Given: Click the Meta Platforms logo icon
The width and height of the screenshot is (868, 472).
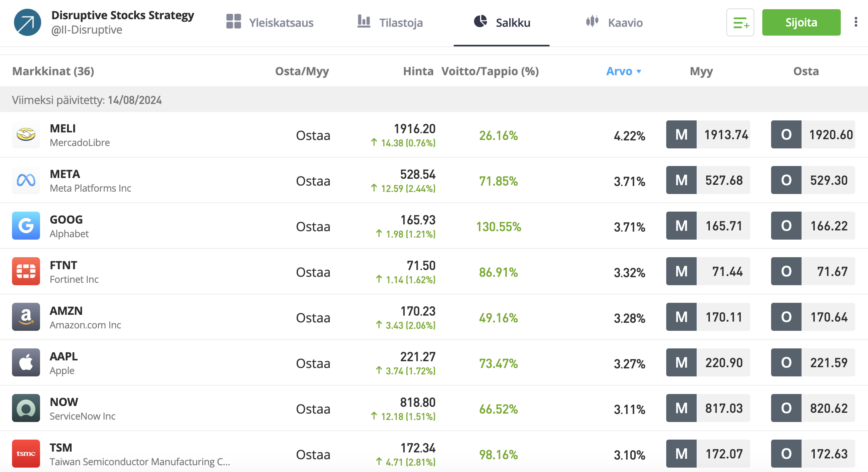Looking at the screenshot, I should [x=26, y=180].
